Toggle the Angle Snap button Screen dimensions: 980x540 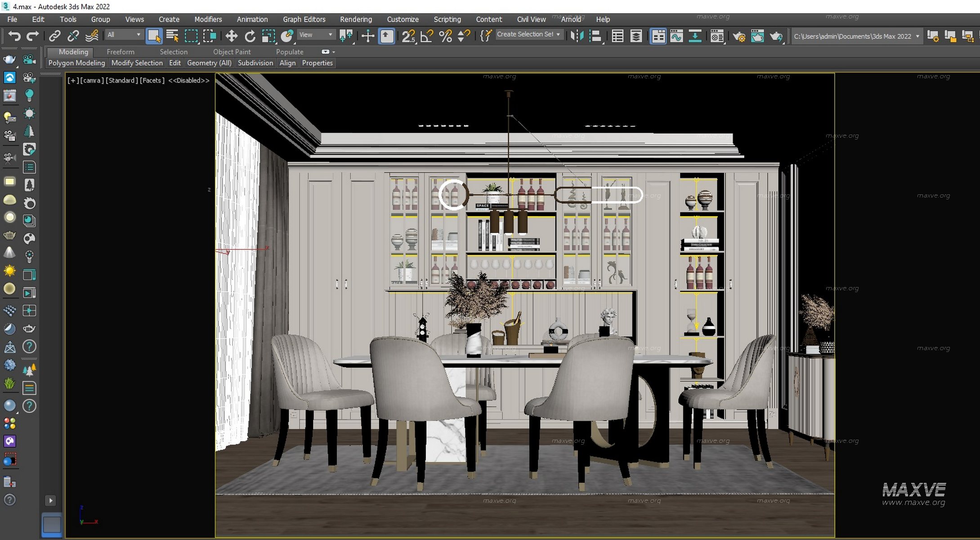coord(426,36)
